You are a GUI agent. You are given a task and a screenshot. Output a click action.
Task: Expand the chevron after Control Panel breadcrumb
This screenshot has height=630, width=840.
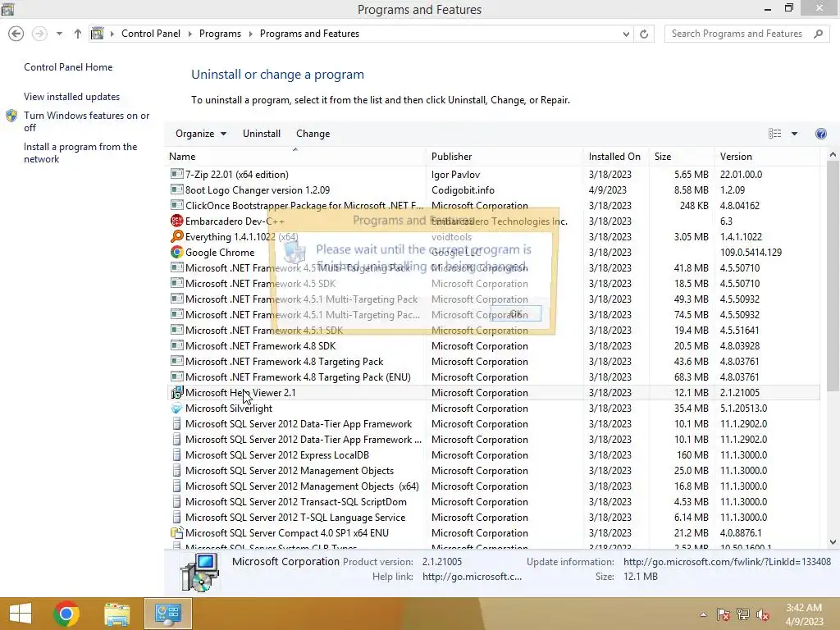[x=190, y=34]
